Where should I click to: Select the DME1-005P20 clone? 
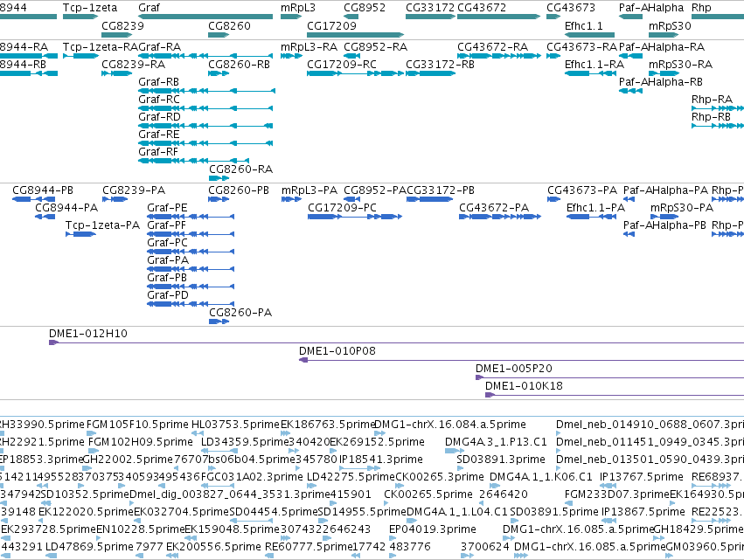pos(609,377)
